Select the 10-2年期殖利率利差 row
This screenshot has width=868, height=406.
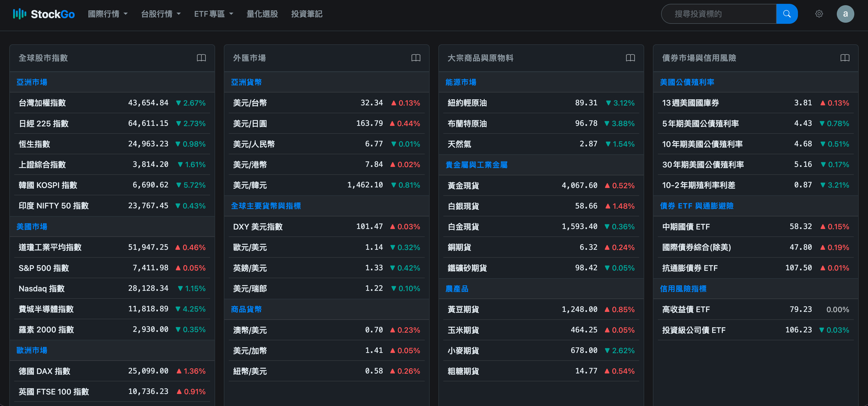pyautogui.click(x=756, y=185)
